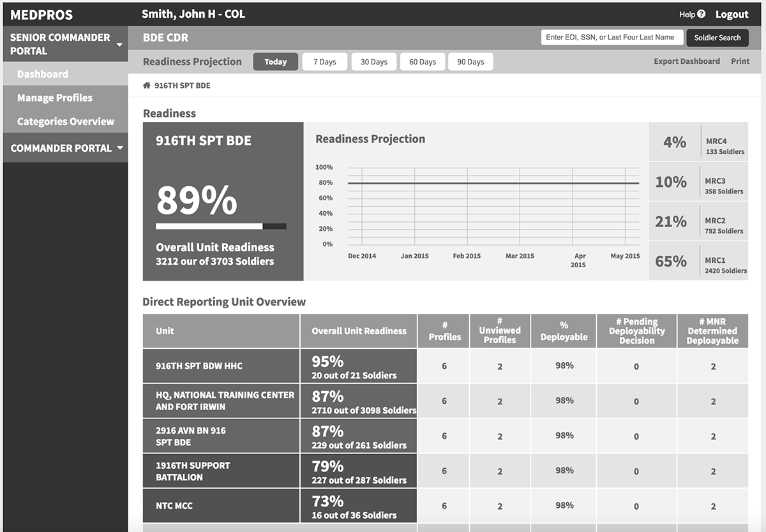Switch the projection to 30 Days
This screenshot has height=532, width=766.
click(x=373, y=61)
